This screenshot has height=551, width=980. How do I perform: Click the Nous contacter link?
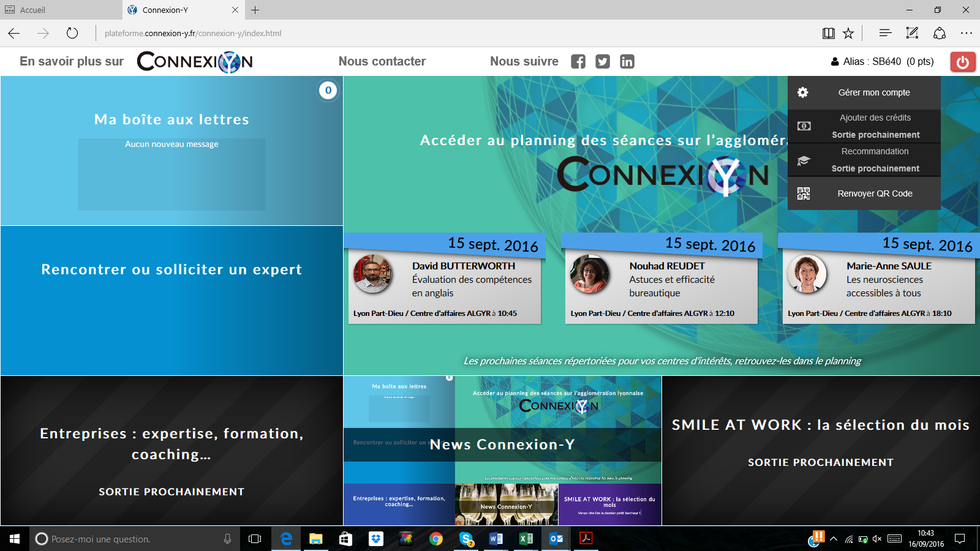point(382,61)
